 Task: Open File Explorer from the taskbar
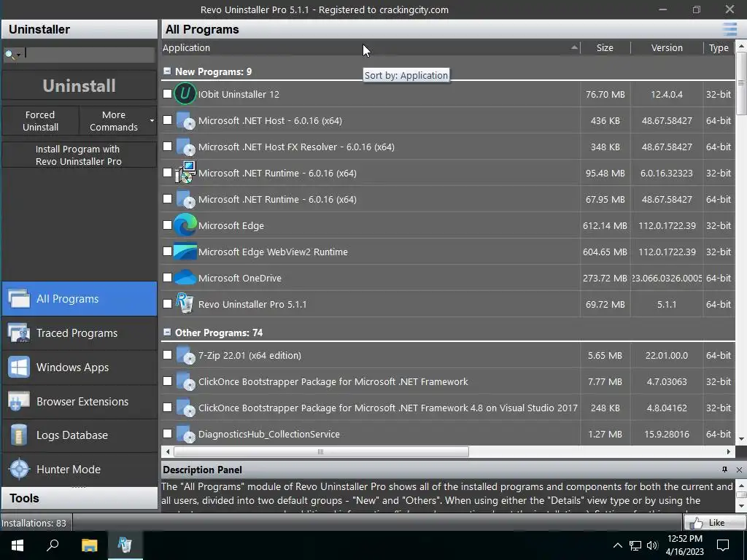tap(89, 545)
